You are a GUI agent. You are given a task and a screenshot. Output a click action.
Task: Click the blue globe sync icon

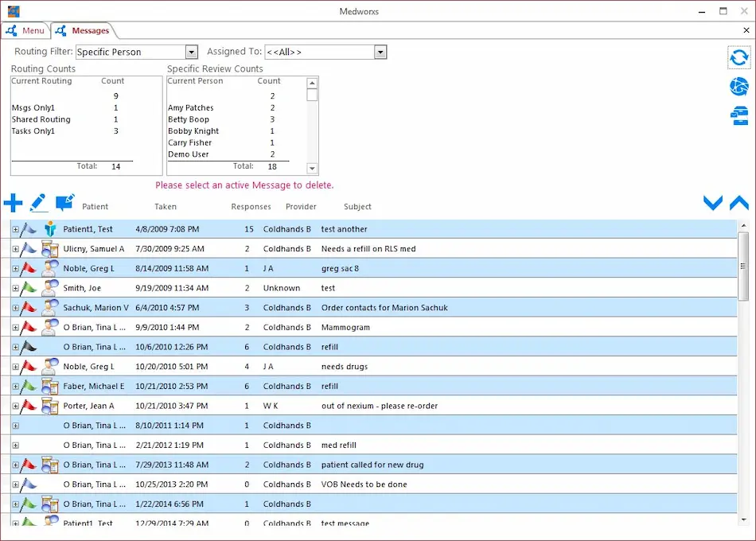point(738,87)
